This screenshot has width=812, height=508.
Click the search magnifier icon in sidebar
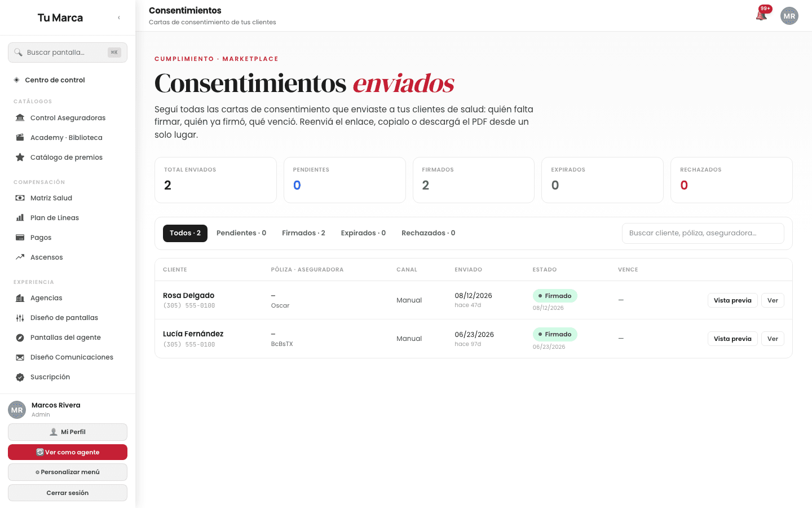tap(19, 52)
